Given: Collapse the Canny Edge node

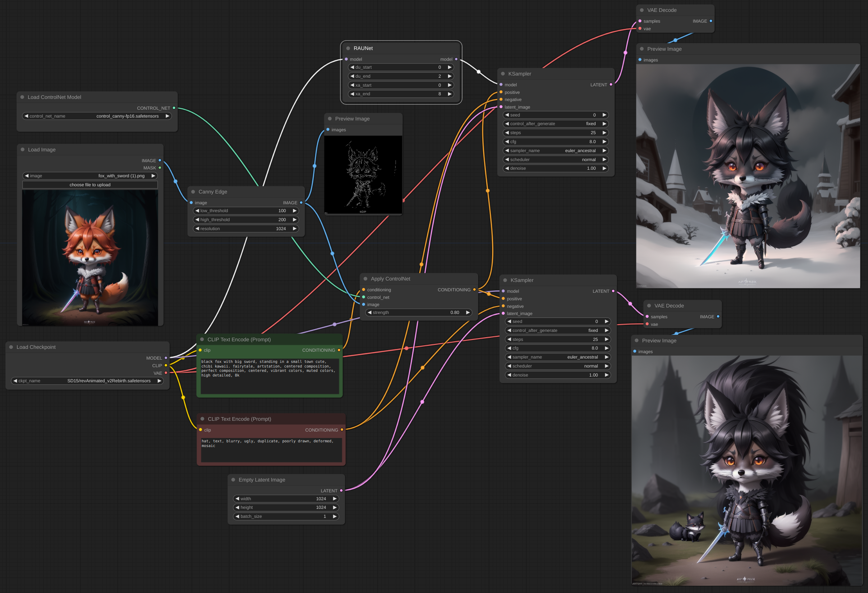Looking at the screenshot, I should click(x=193, y=192).
